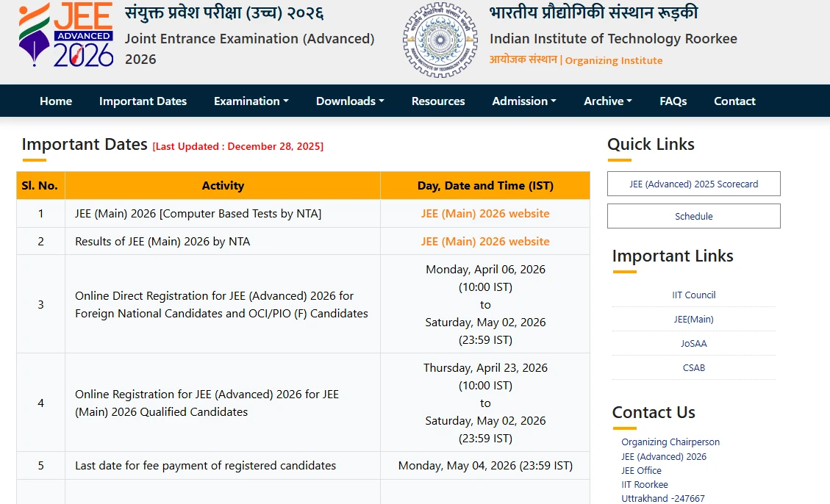Expand the Archive dropdown

pos(607,101)
